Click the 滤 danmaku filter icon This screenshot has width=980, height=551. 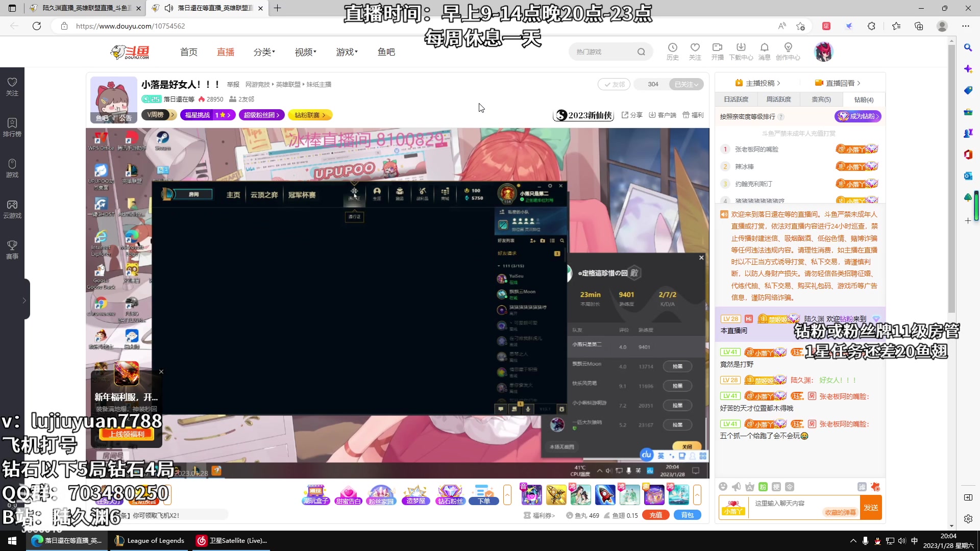(862, 487)
